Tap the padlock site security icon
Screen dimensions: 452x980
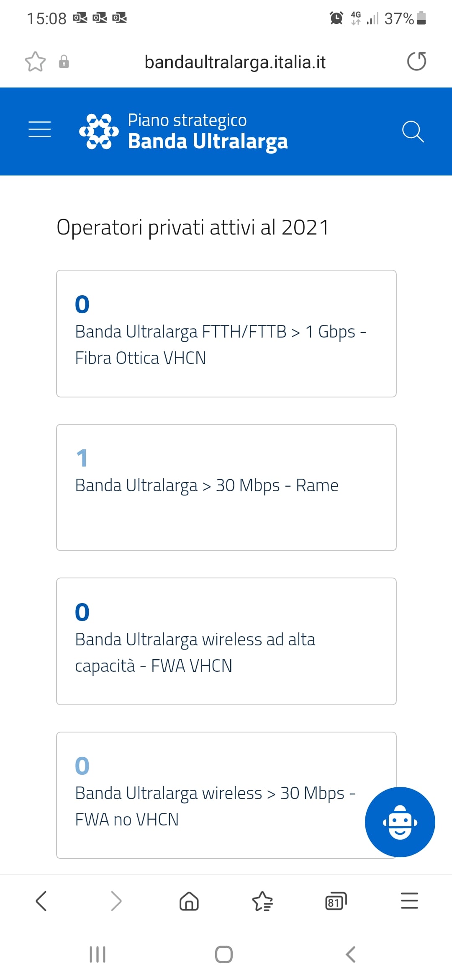click(64, 62)
